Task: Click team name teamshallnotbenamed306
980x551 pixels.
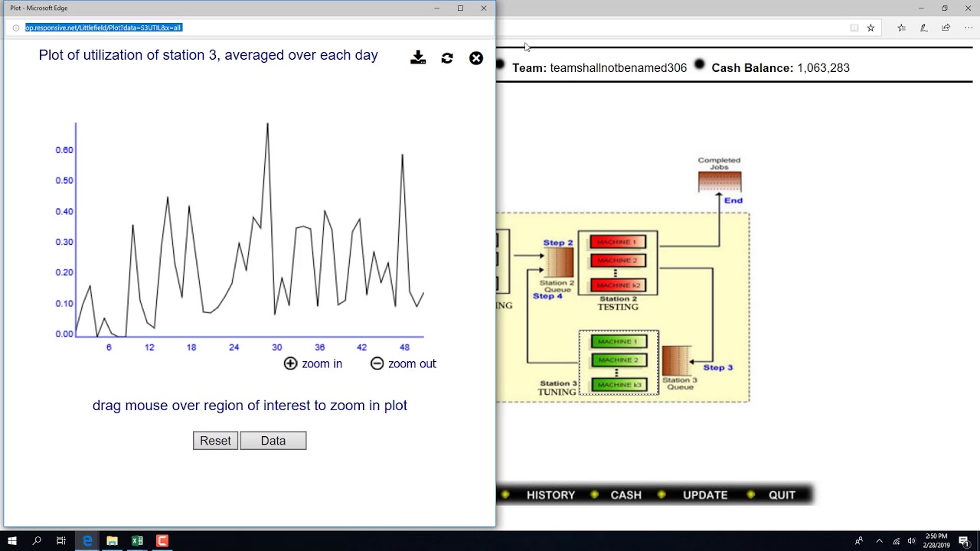Action: (619, 68)
